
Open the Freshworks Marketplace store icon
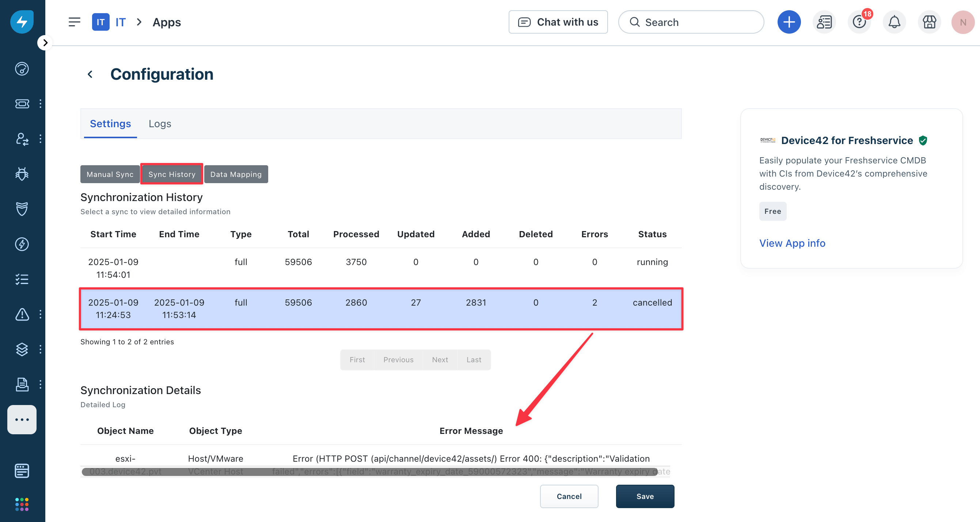point(929,22)
